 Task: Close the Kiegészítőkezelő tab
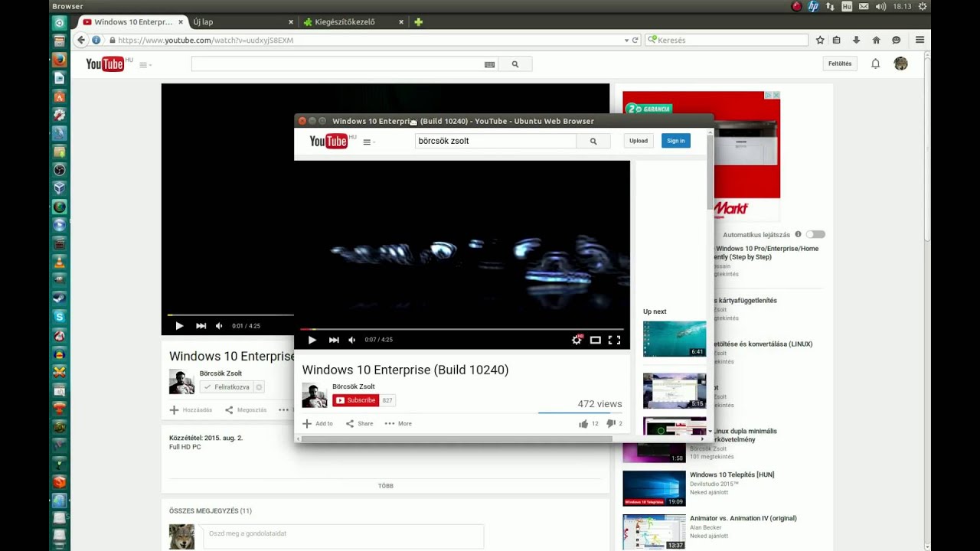click(401, 22)
